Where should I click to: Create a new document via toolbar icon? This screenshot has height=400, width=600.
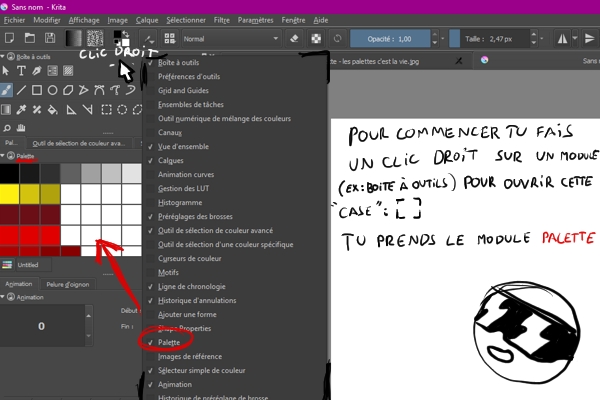pos(9,38)
